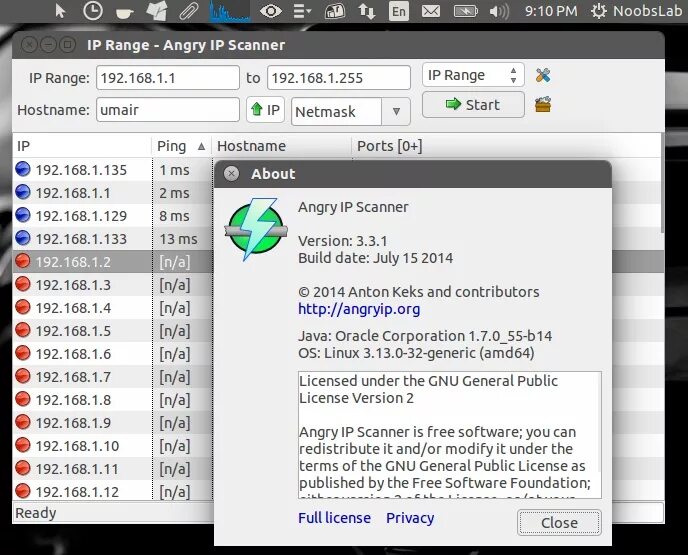Select row 192.168.1.9
The image size is (688, 555).
point(113,423)
